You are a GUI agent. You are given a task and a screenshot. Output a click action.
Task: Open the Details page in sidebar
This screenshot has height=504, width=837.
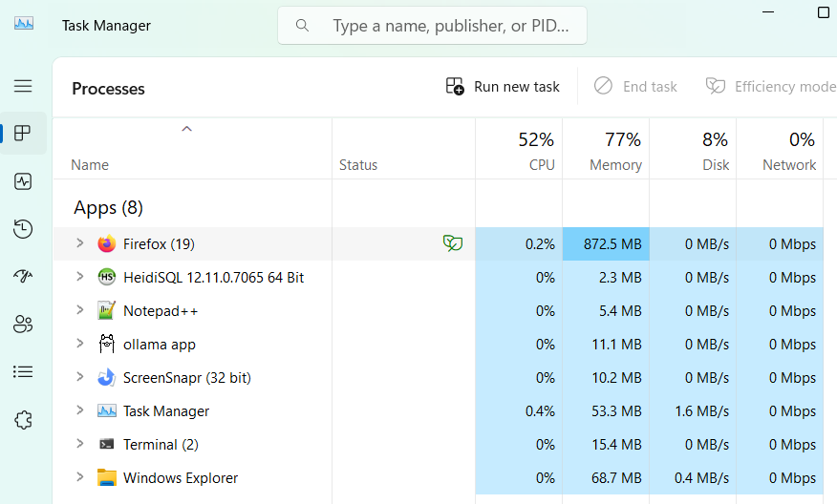(x=23, y=372)
